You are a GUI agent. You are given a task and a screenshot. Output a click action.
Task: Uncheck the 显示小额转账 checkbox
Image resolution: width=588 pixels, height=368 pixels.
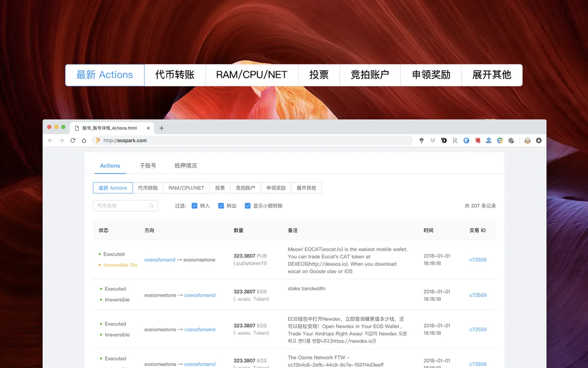(248, 206)
